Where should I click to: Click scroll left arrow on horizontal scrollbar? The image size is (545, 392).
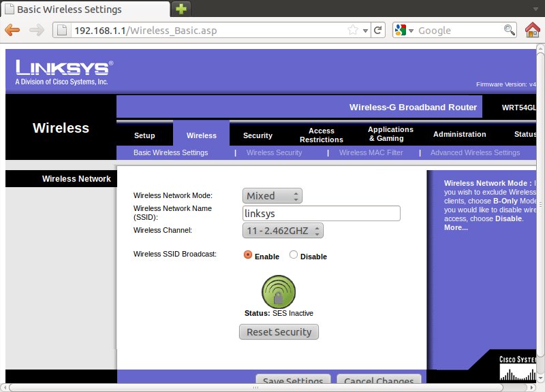4,387
